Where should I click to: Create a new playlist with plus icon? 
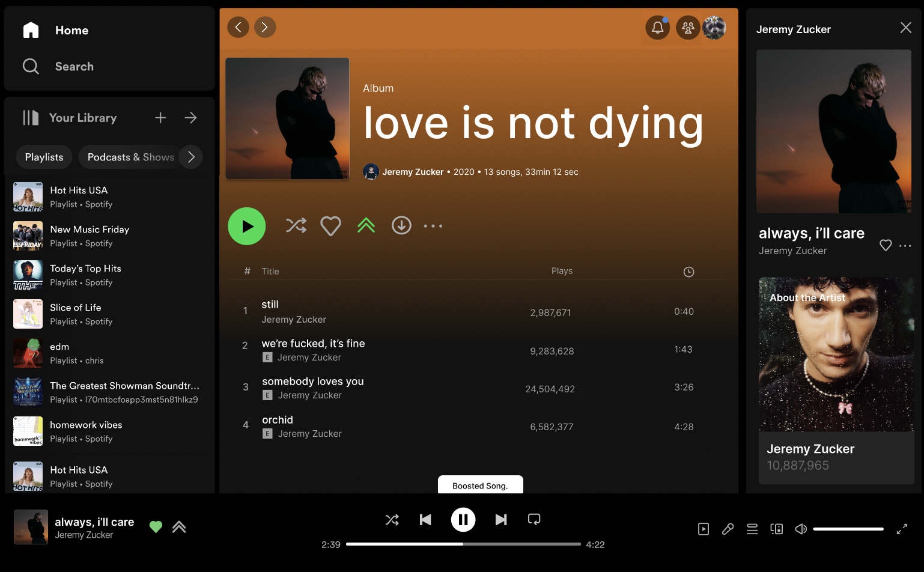[160, 118]
